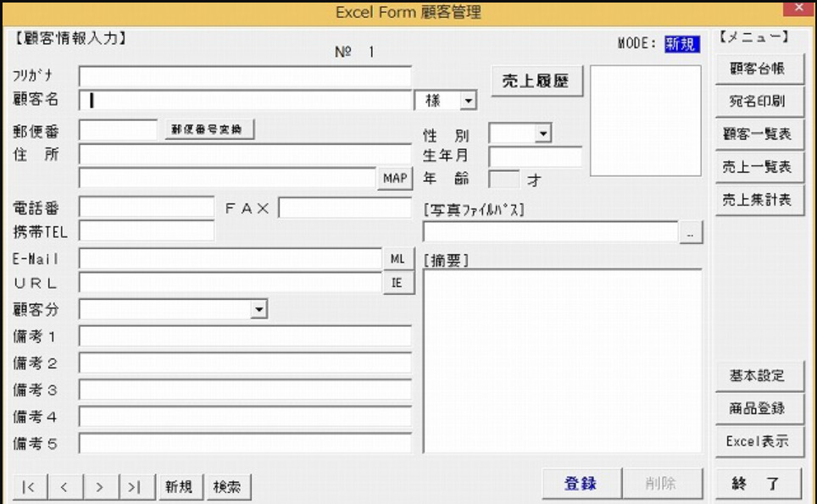Click the MODE 新規 indicator

[682, 44]
